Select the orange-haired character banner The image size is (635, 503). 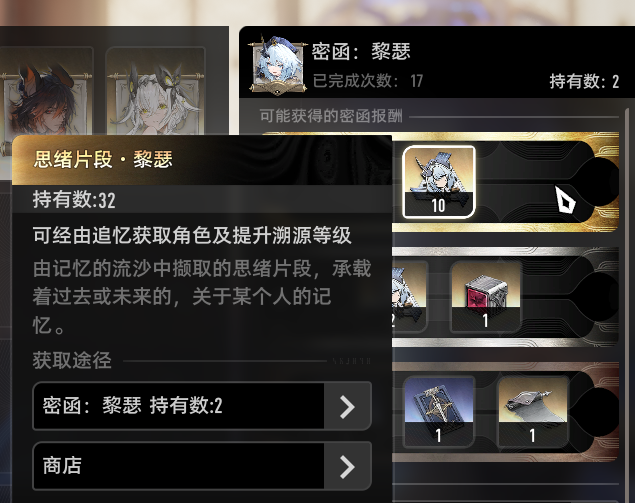47,91
